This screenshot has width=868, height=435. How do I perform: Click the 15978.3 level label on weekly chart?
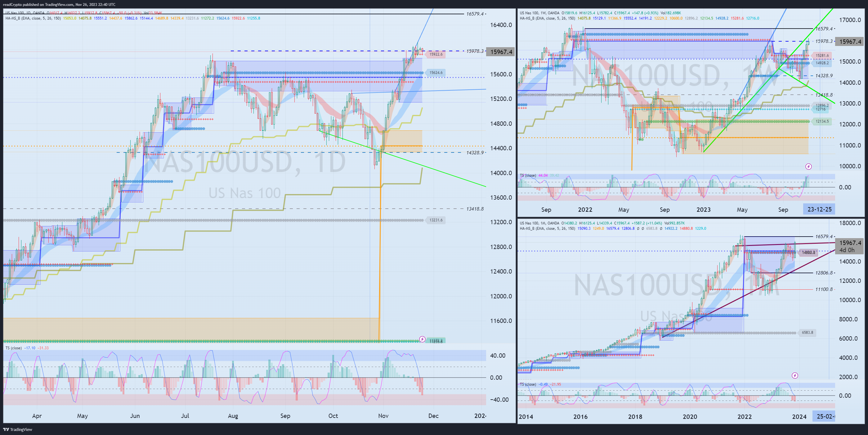coord(824,41)
